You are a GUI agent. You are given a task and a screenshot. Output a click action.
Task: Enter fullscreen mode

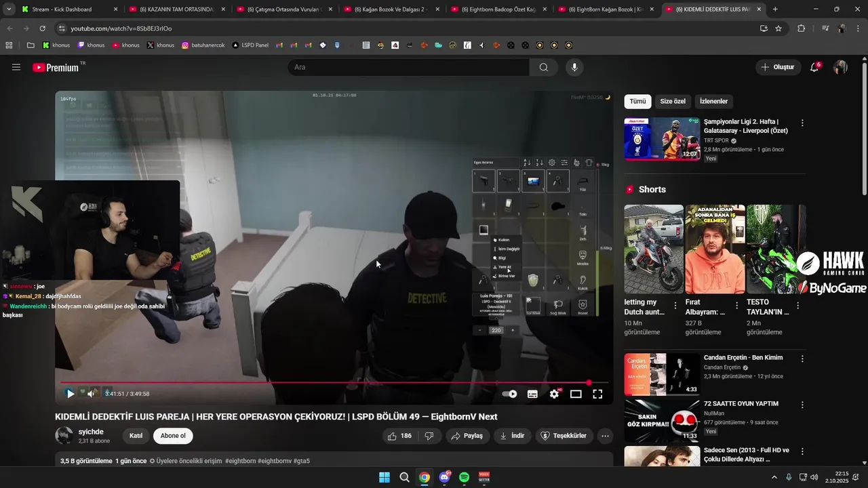tap(597, 394)
